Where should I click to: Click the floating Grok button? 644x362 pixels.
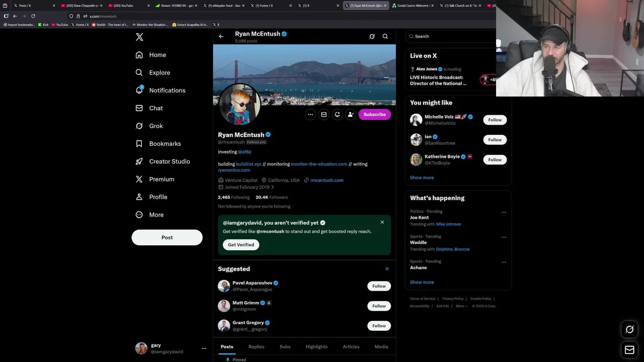(x=629, y=329)
